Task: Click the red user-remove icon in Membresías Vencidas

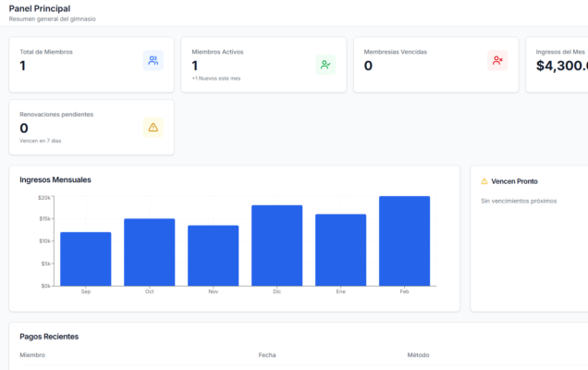Action: pyautogui.click(x=497, y=61)
